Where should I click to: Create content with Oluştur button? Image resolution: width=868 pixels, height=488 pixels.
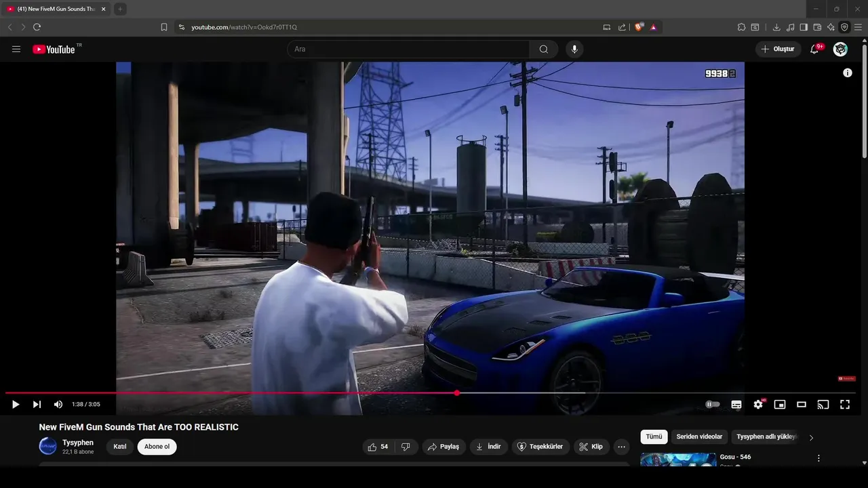coord(778,49)
